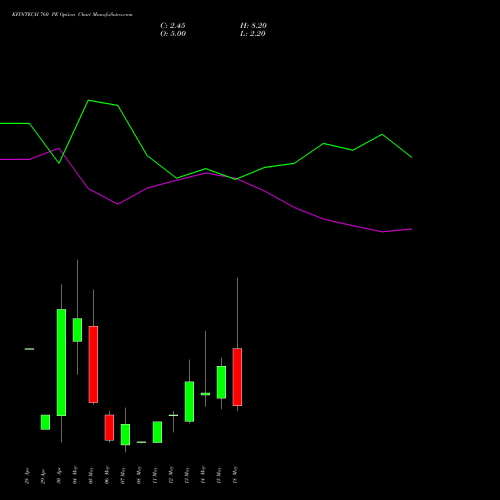The height and width of the screenshot is (500, 500).
Task: Select the '28 Apr' date label
Action: [x=27, y=476]
